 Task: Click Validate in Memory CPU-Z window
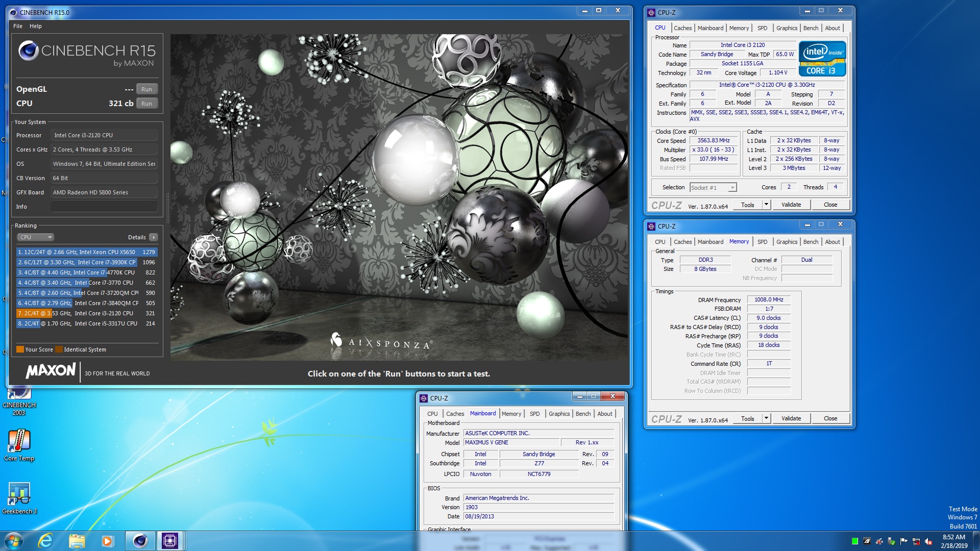pos(791,418)
